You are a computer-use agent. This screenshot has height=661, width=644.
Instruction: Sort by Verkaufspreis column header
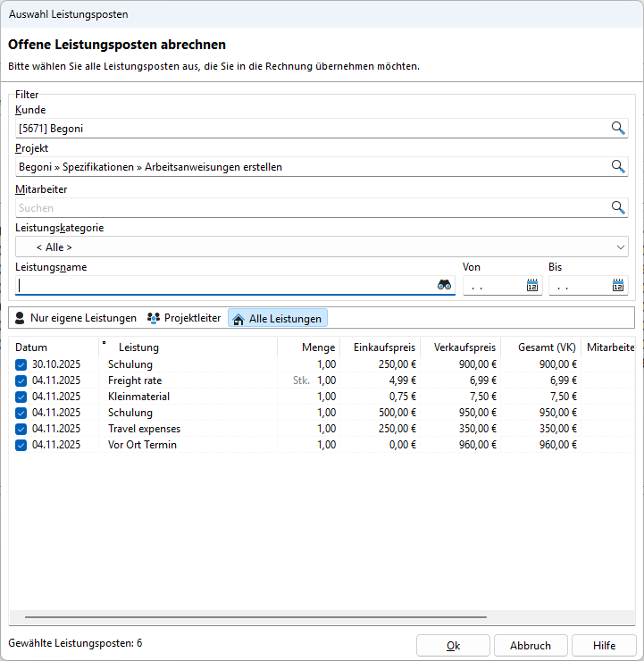tap(463, 347)
